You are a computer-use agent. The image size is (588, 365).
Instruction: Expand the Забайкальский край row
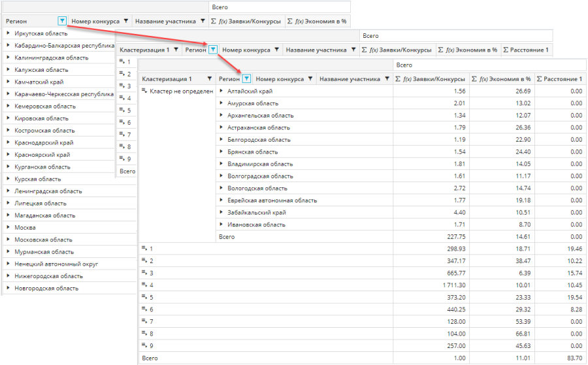coord(221,212)
